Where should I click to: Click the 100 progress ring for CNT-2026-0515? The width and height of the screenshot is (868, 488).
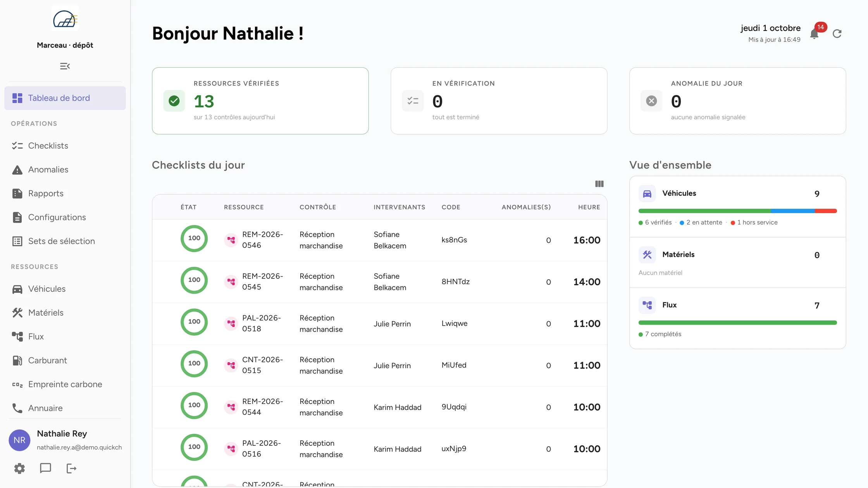click(x=194, y=364)
